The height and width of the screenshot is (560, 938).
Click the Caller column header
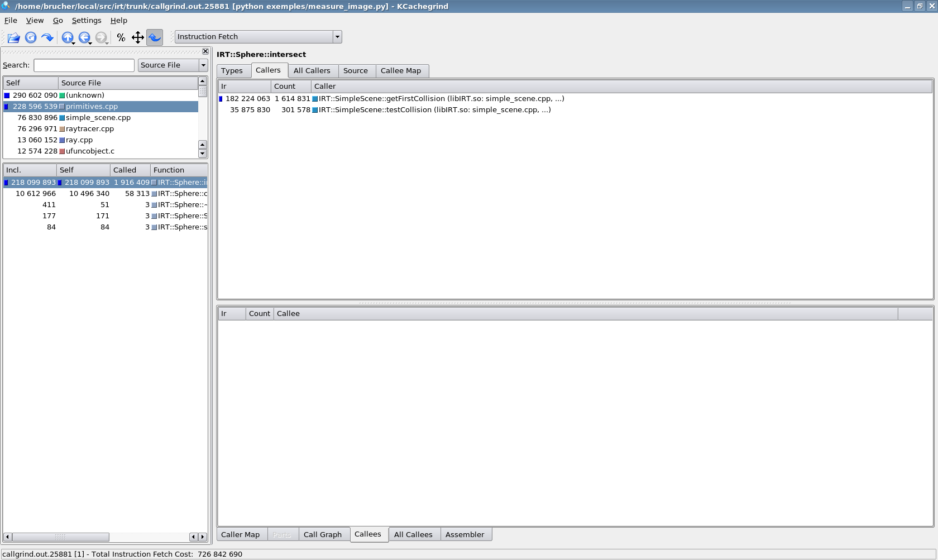coord(325,87)
